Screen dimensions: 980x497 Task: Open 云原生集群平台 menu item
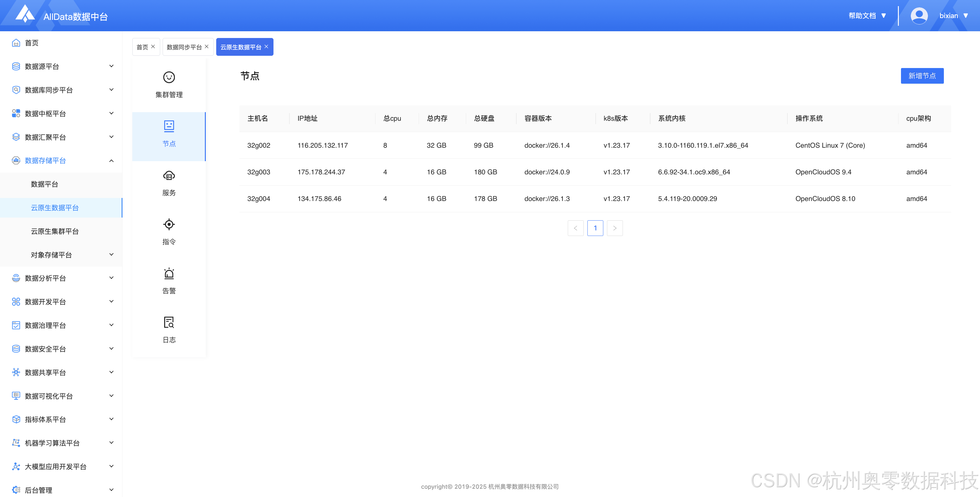[55, 231]
